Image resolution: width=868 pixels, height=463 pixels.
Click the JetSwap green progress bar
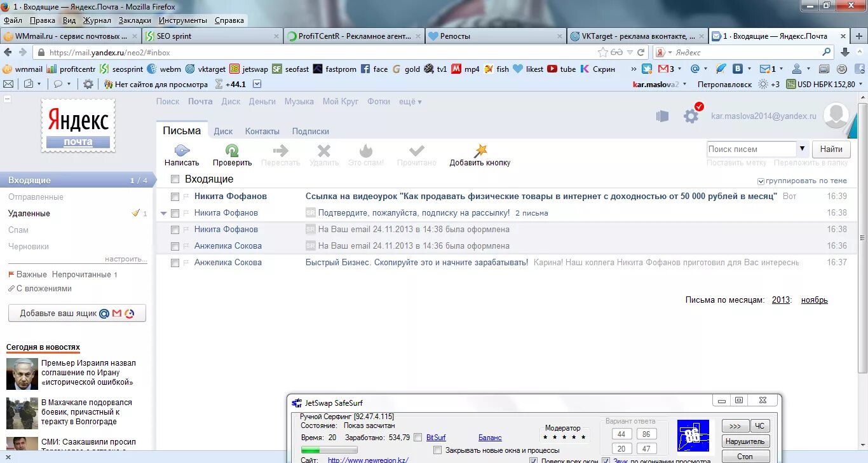tap(329, 450)
